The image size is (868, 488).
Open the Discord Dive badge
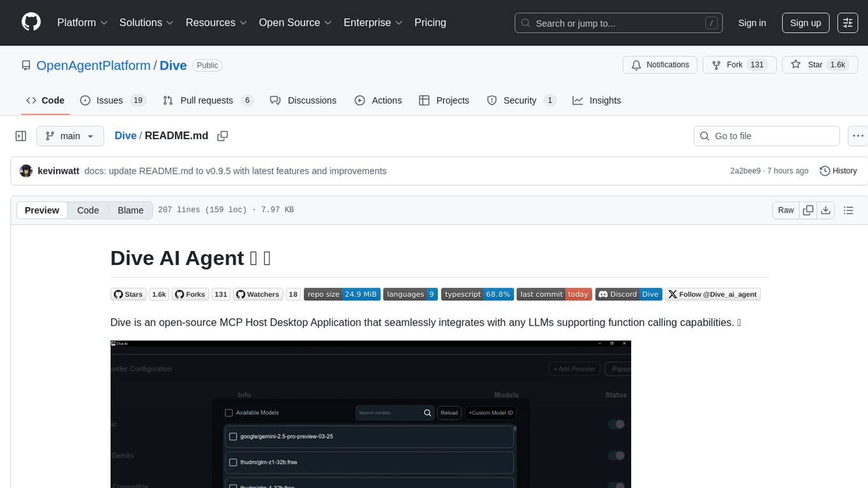(x=629, y=294)
